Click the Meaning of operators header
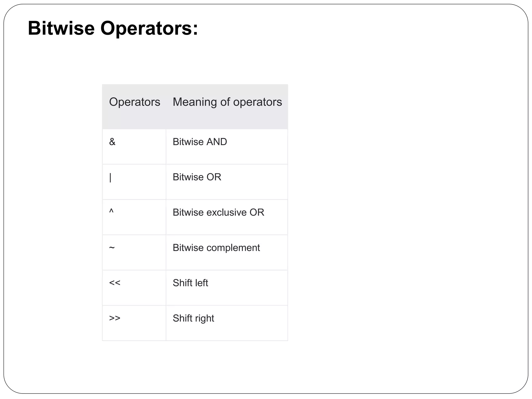The image size is (532, 399). click(x=227, y=102)
